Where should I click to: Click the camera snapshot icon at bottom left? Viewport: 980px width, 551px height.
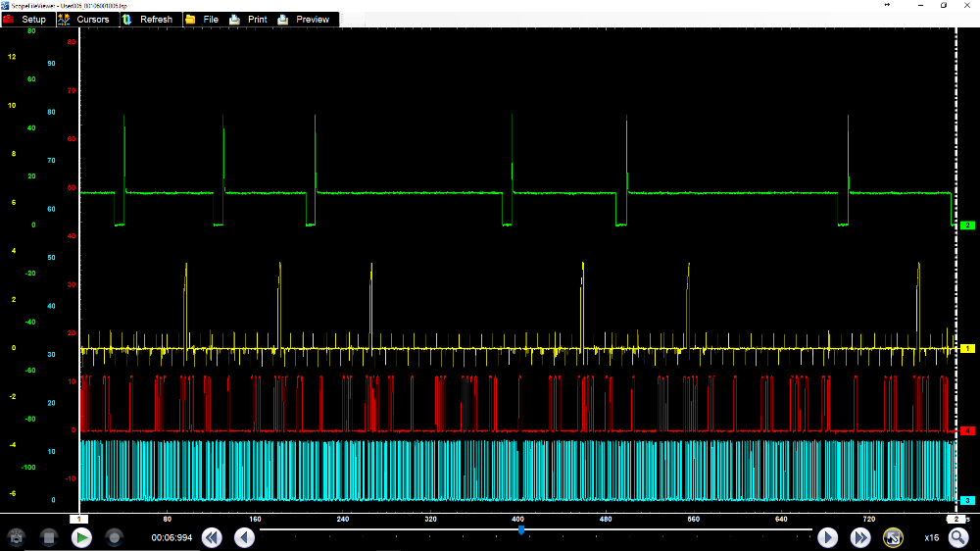(x=15, y=537)
